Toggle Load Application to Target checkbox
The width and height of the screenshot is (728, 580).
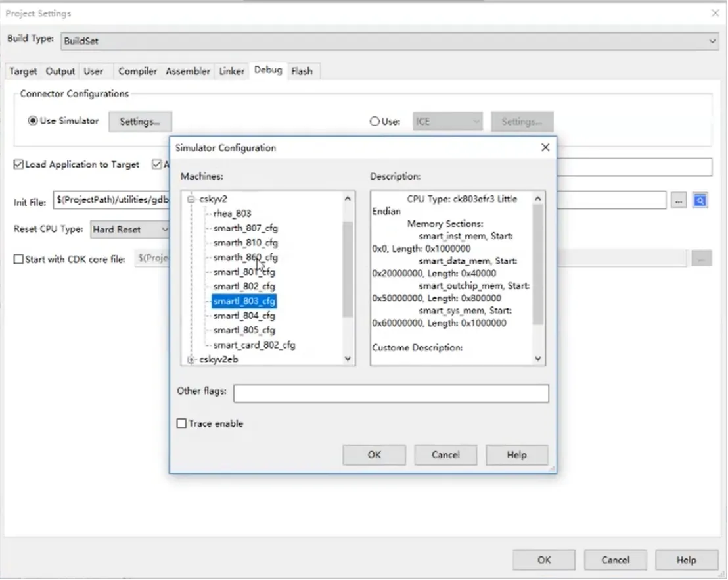[x=18, y=164]
